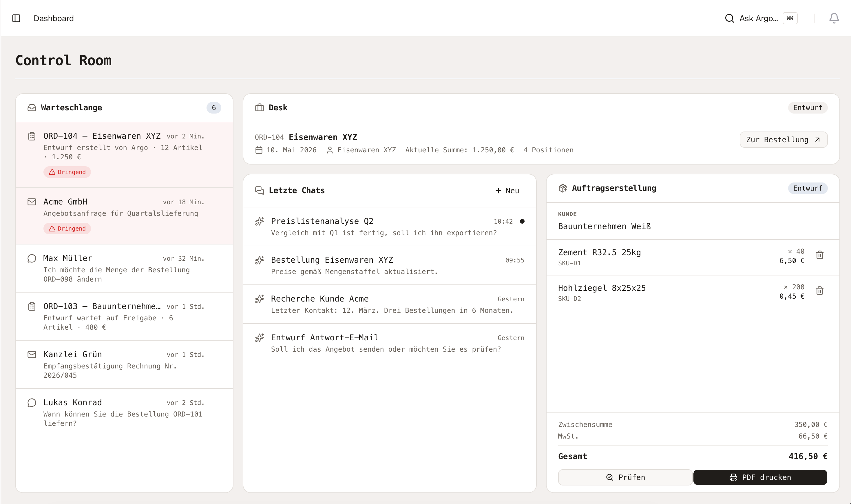Click sparkle icon for Bestellung Eisenwaren XYZ
The image size is (851, 504).
(260, 260)
